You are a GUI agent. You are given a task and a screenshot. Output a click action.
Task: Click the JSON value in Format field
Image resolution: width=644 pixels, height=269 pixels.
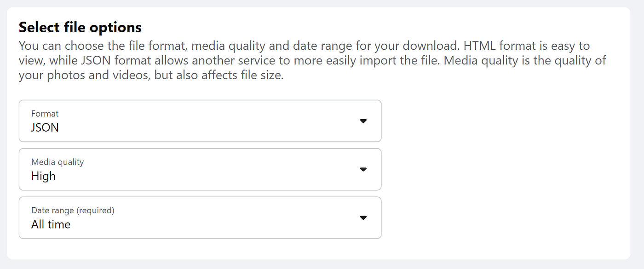[x=45, y=128]
